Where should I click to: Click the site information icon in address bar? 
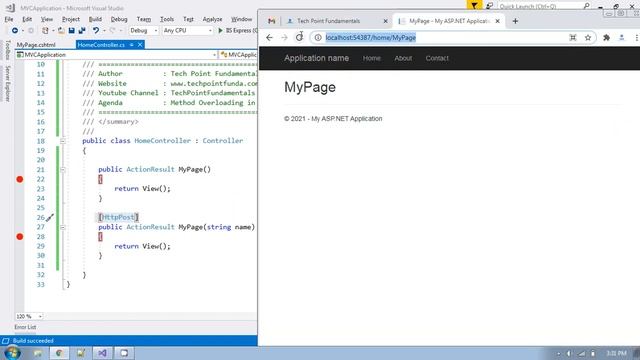click(318, 38)
